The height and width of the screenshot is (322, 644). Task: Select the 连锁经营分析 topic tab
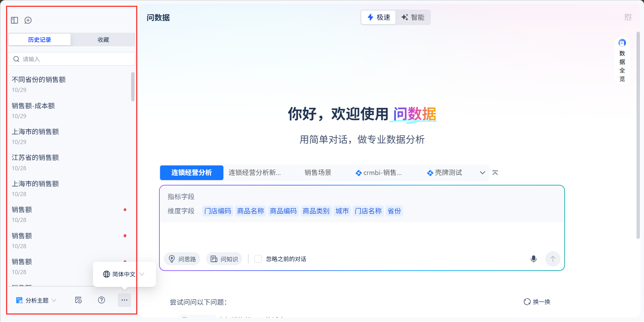tap(192, 173)
